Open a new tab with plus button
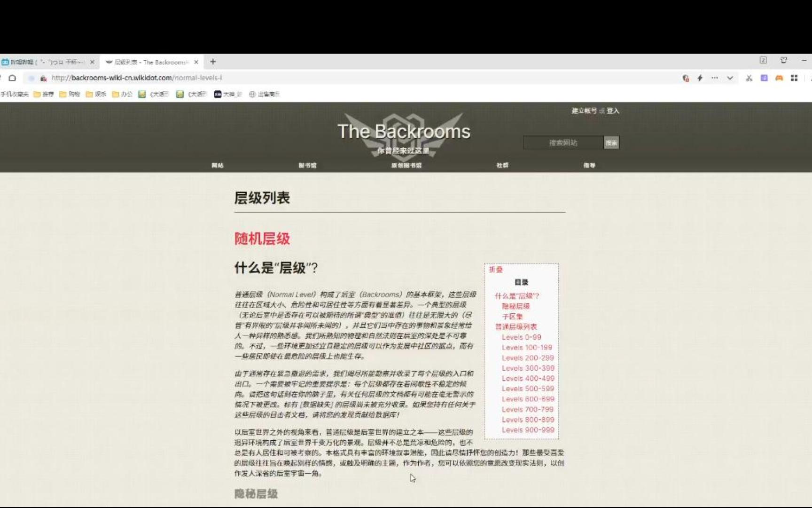The width and height of the screenshot is (812, 508). 213,62
